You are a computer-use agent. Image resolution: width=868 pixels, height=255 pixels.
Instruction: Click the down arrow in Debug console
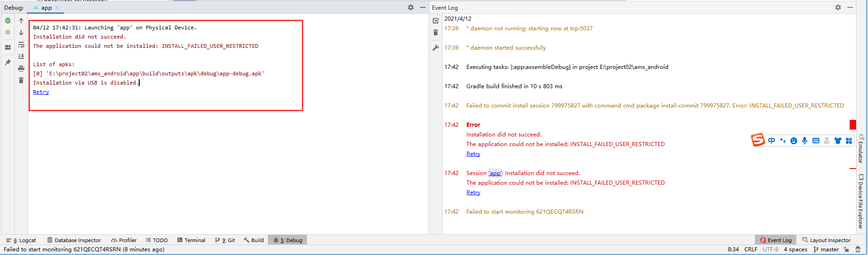click(21, 32)
